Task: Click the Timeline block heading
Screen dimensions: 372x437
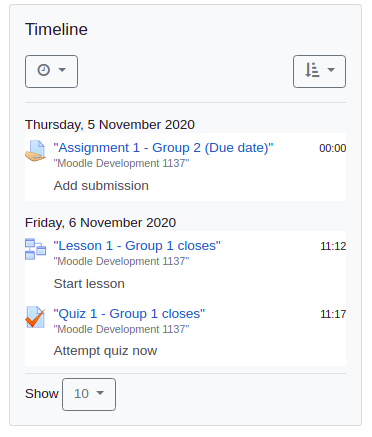Action: [x=56, y=29]
